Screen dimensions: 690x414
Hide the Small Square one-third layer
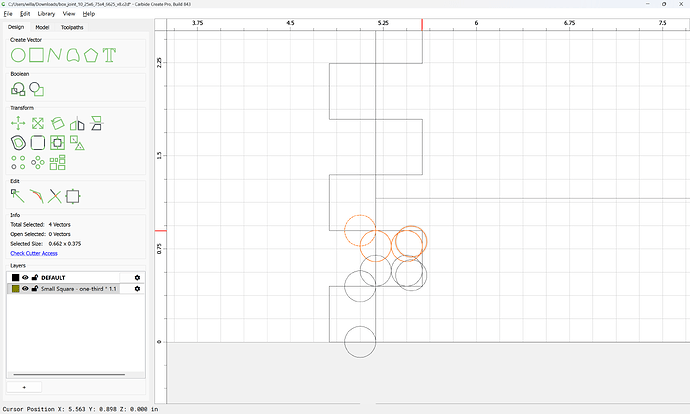25,289
